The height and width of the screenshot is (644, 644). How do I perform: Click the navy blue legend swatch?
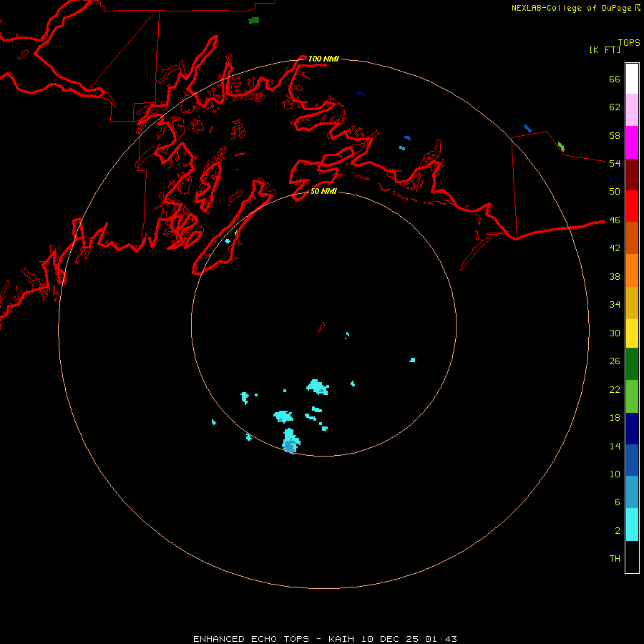(632, 429)
